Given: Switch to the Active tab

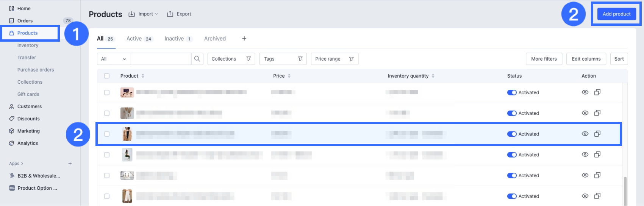Looking at the screenshot, I should click(139, 39).
